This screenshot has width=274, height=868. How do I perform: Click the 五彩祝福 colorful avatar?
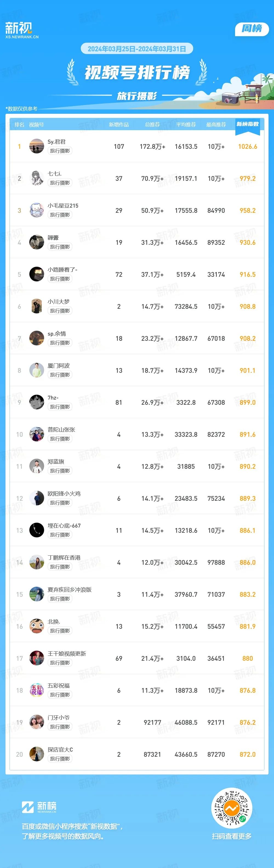[x=36, y=691]
